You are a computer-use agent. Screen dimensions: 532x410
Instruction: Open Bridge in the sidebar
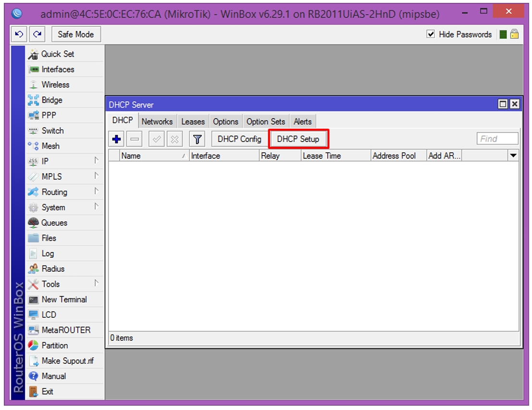click(65, 100)
